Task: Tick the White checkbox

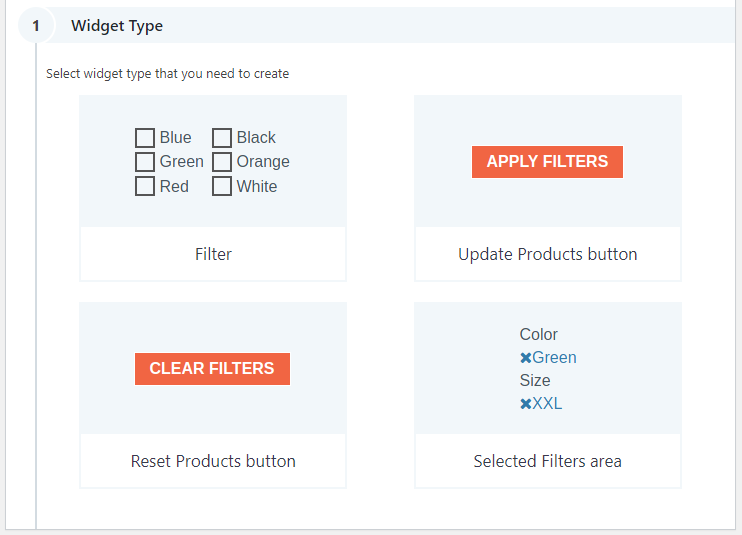Action: coord(222,187)
